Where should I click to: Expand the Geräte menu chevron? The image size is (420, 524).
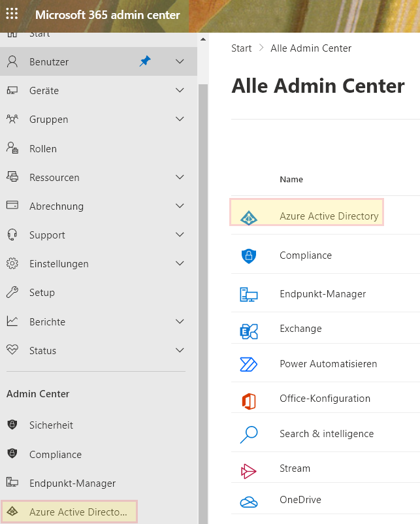(180, 90)
